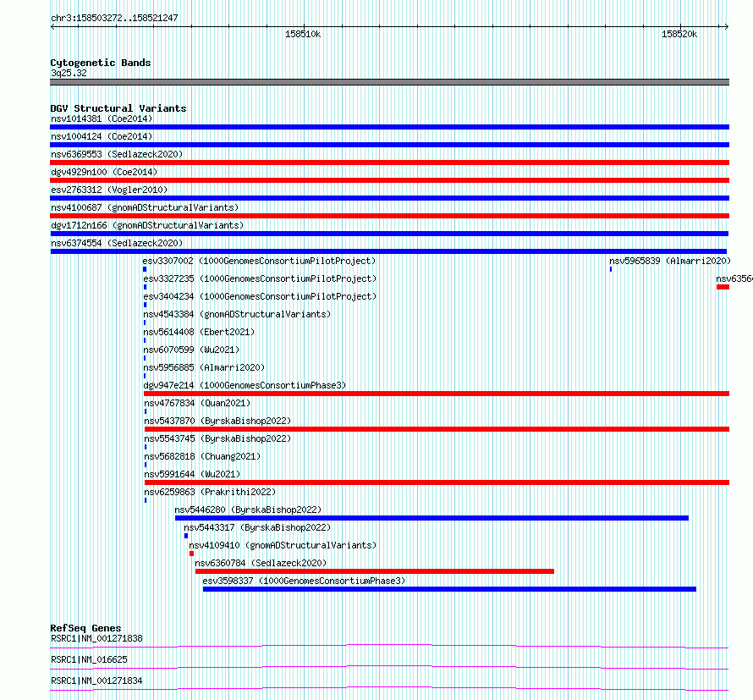Click the red marker at right edge below nsv5965839

pyautogui.click(x=723, y=287)
